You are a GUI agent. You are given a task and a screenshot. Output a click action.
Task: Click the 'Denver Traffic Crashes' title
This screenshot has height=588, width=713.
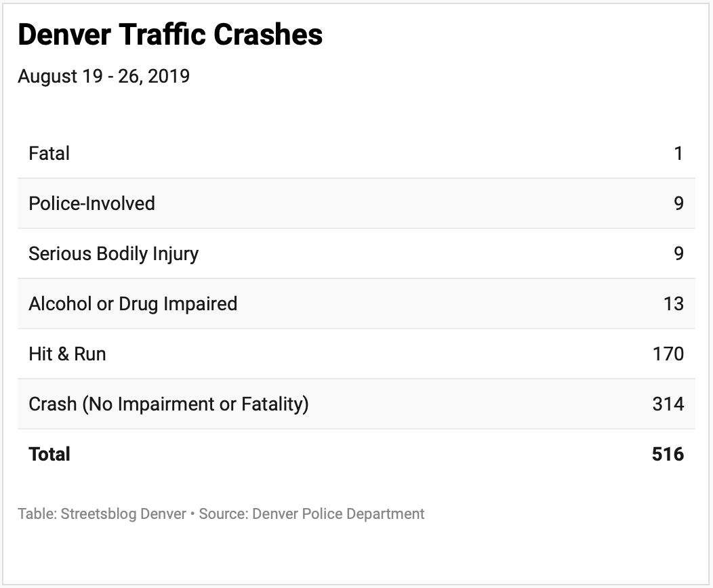click(170, 35)
